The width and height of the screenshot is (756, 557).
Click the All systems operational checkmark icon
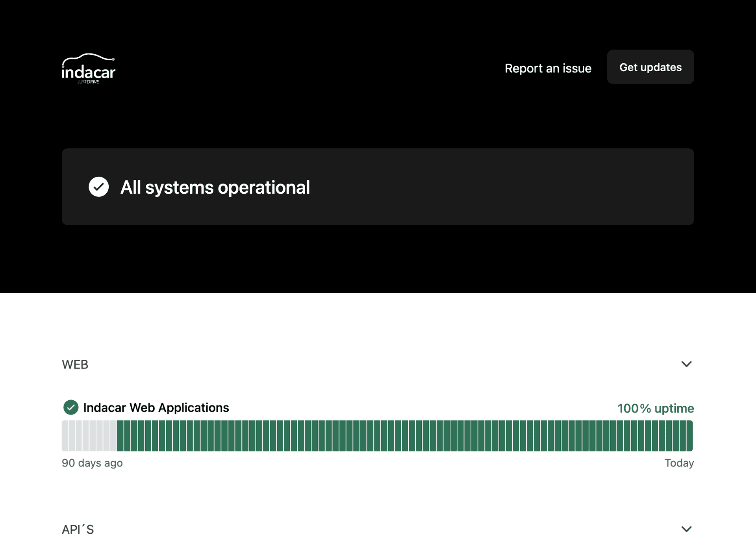point(98,187)
